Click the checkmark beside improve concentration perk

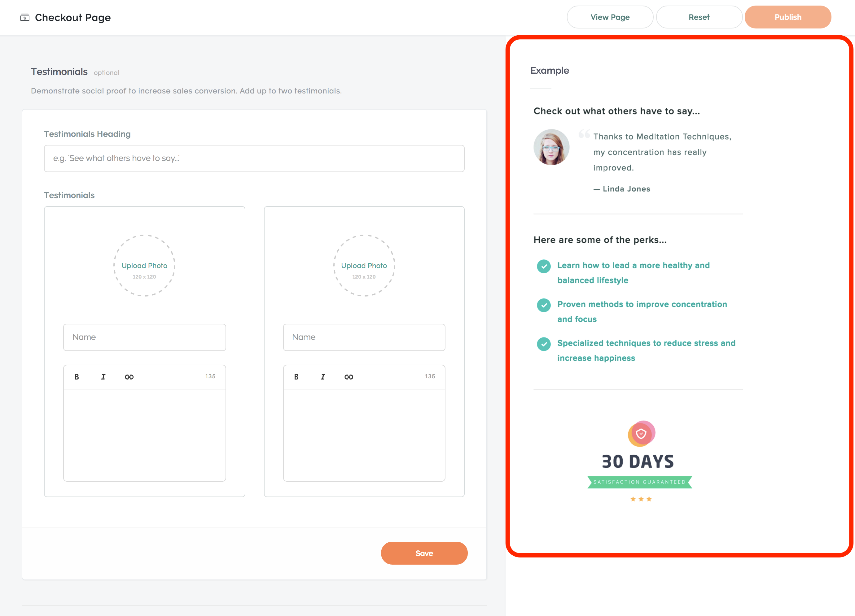(544, 305)
